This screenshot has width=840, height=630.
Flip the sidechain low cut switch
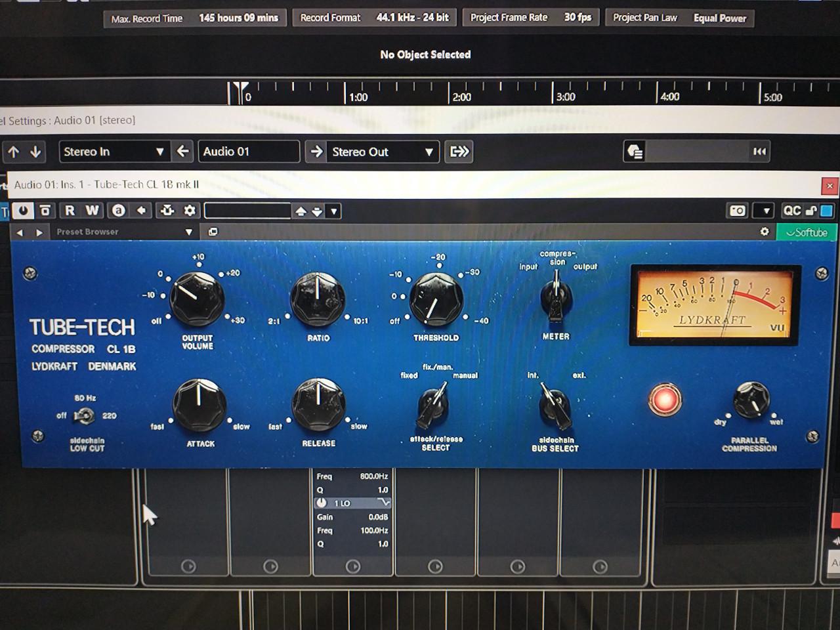pos(85,415)
